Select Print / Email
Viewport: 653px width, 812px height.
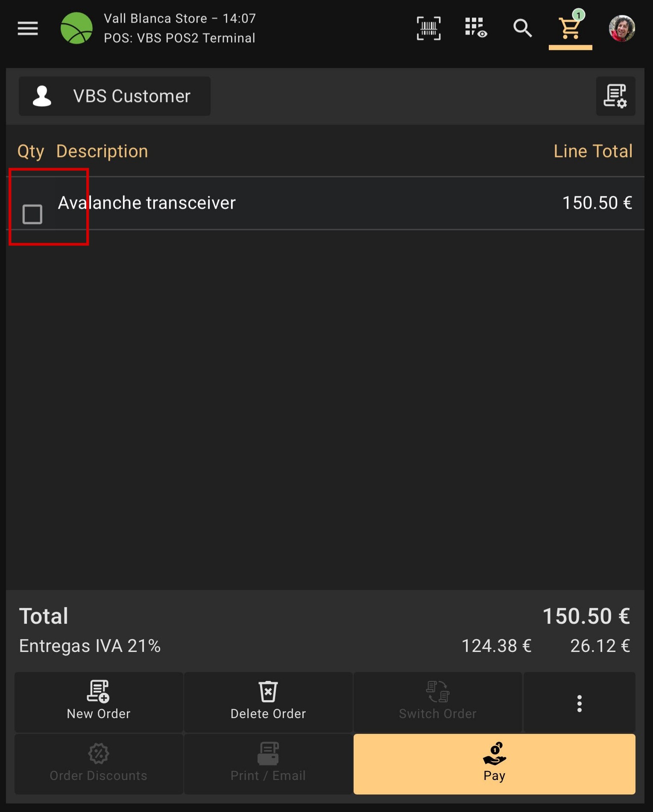point(268,764)
